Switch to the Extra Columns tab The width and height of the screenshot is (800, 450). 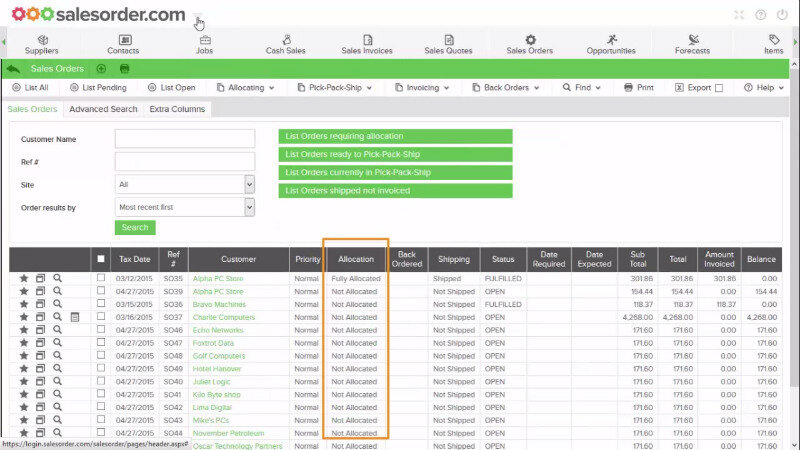(177, 109)
